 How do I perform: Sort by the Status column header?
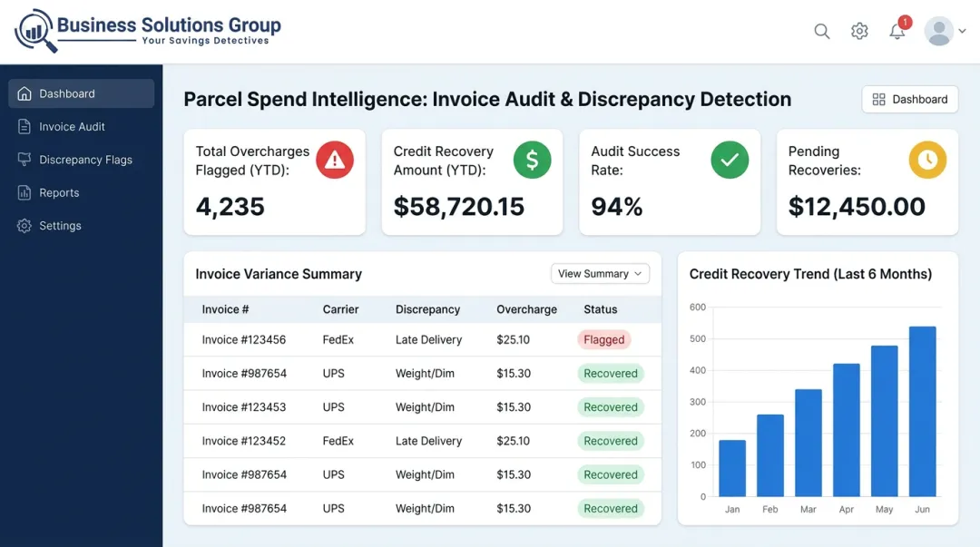click(x=600, y=309)
